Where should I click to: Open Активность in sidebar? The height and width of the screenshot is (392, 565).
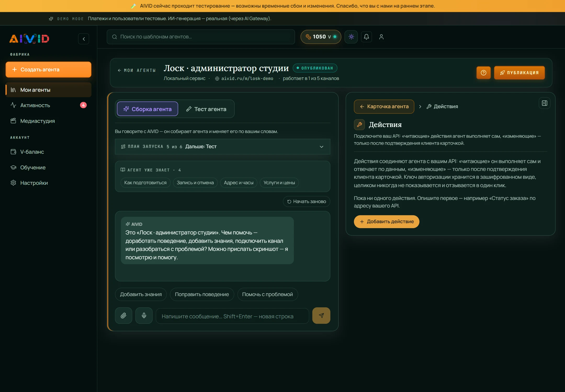pyautogui.click(x=48, y=105)
